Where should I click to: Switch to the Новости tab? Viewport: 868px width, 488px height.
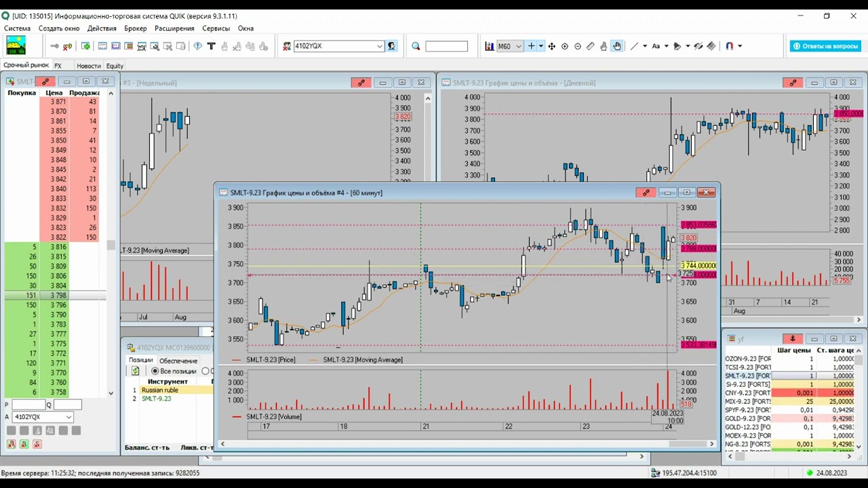pos(89,66)
